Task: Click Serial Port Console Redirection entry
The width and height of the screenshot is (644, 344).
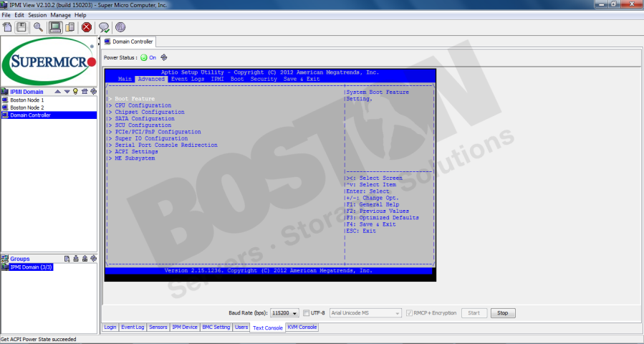Action: click(166, 145)
